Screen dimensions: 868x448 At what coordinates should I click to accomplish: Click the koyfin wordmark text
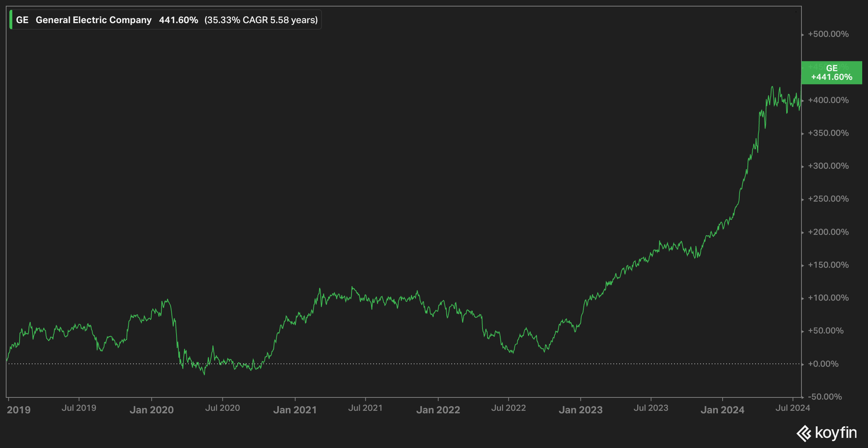pyautogui.click(x=836, y=433)
